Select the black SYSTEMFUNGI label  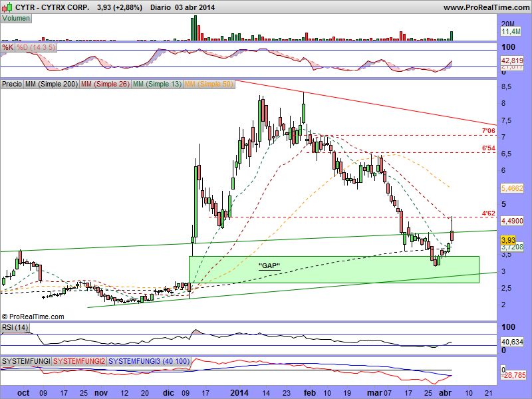[x=26, y=361]
